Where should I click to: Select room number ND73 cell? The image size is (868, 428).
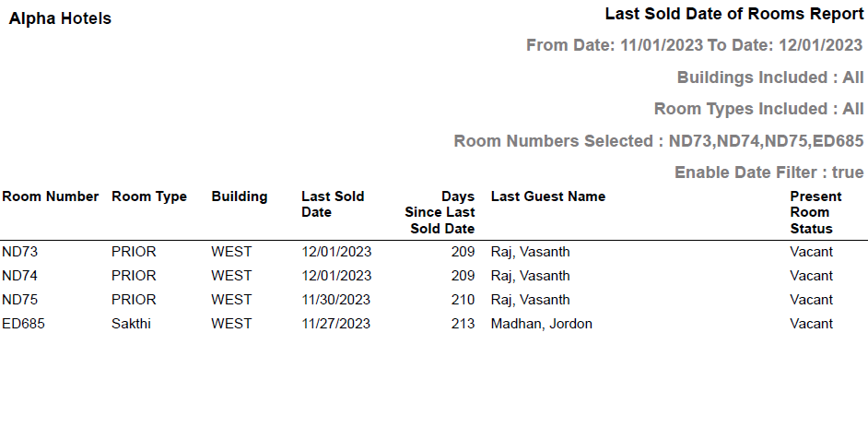pyautogui.click(x=19, y=252)
